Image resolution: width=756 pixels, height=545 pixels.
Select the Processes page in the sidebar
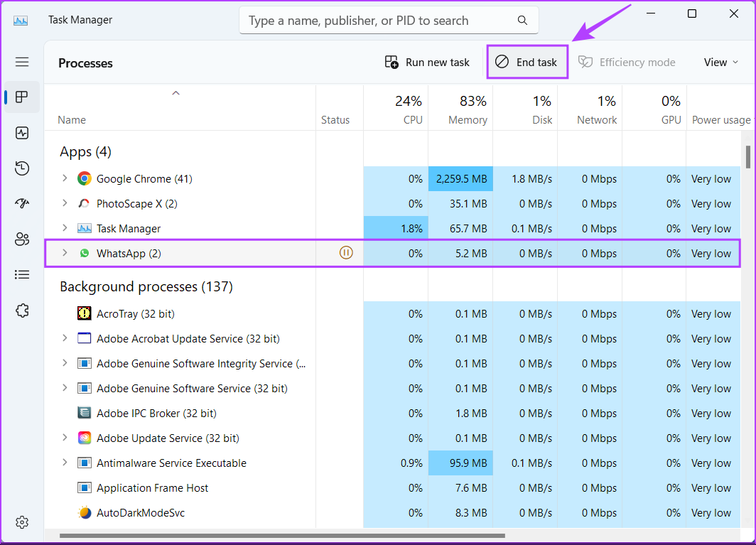pos(22,97)
